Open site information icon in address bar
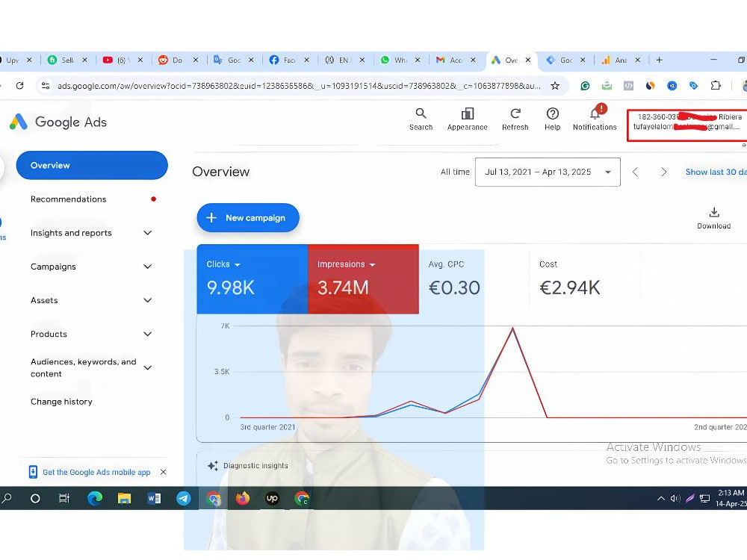This screenshot has height=560, width=747. pyautogui.click(x=46, y=86)
